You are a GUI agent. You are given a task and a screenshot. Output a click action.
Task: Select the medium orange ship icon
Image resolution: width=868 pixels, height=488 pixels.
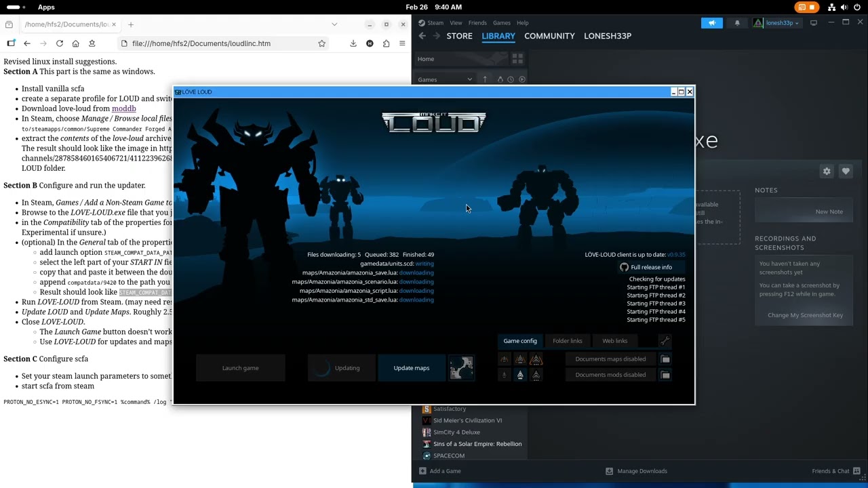(520, 359)
